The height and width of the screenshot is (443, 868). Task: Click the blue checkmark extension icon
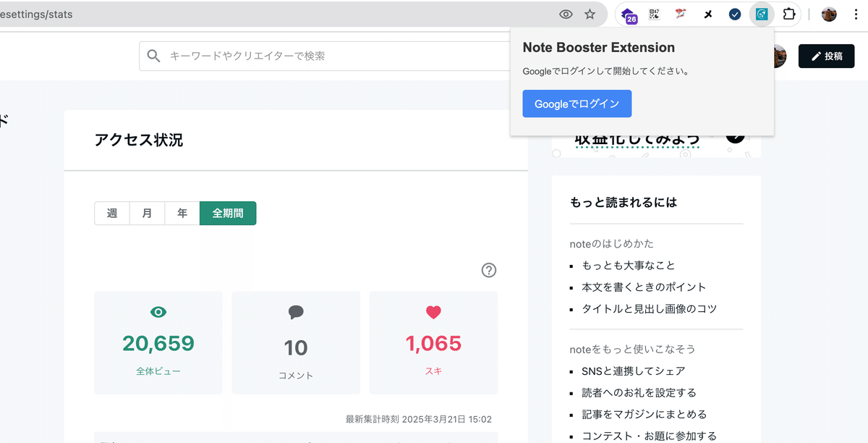[734, 14]
